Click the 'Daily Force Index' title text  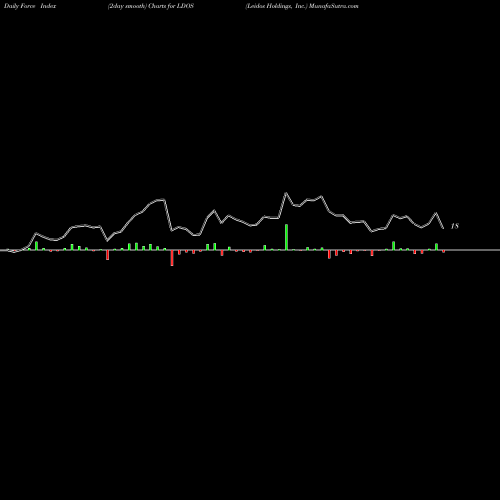coord(30,6)
